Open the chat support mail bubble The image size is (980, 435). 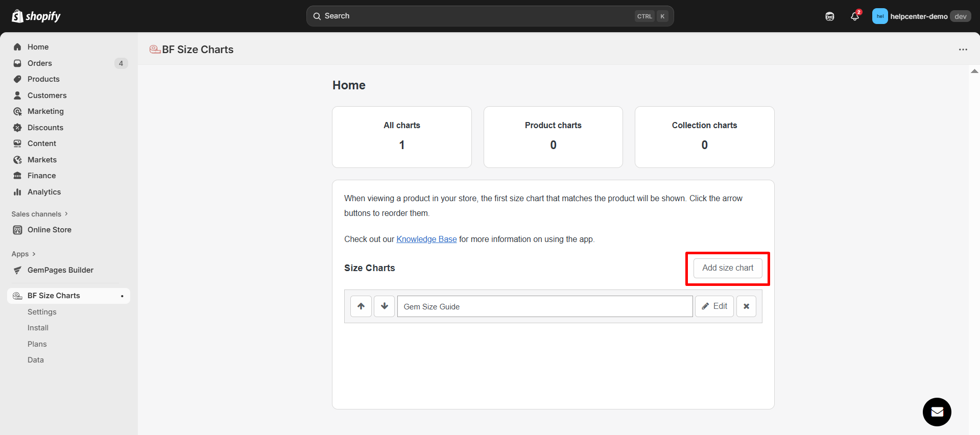click(937, 412)
